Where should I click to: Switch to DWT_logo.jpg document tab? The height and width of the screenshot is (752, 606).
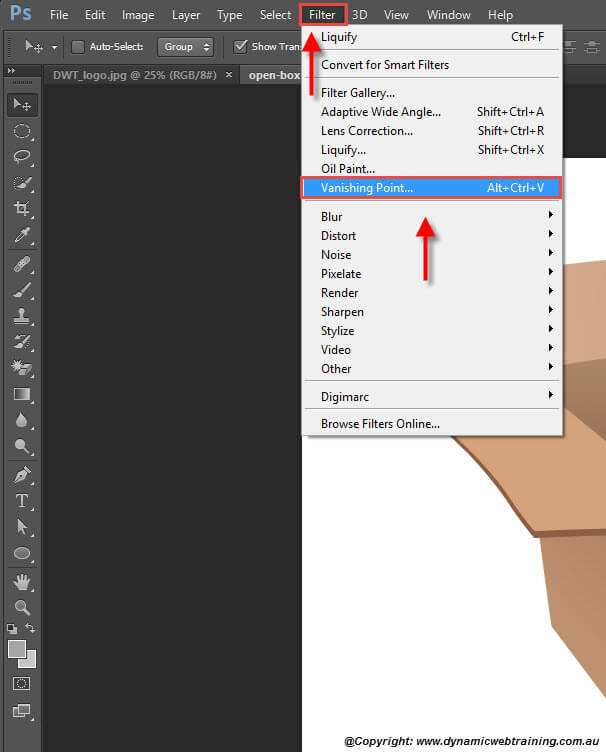(135, 75)
